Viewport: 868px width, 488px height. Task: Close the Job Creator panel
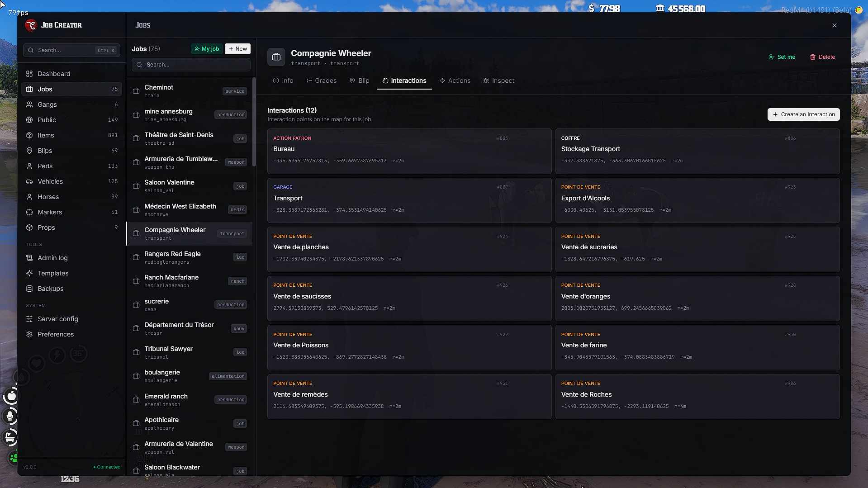pyautogui.click(x=835, y=25)
